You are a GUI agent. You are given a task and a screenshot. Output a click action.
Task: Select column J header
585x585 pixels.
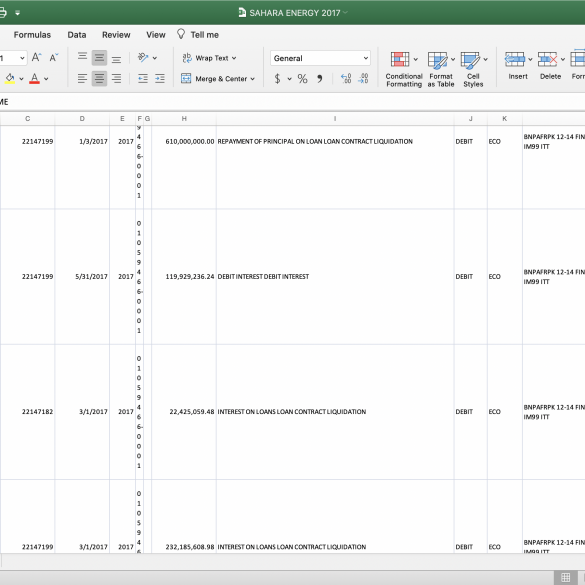point(470,119)
